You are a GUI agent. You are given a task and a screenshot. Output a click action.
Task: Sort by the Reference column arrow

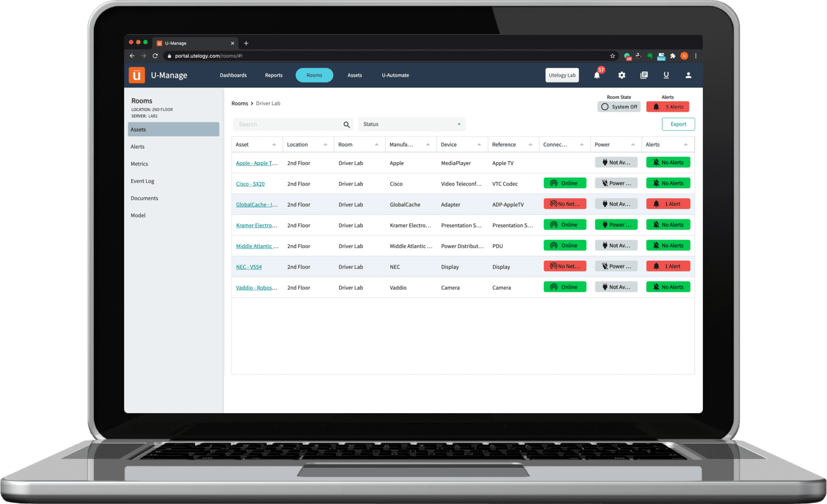pyautogui.click(x=530, y=145)
